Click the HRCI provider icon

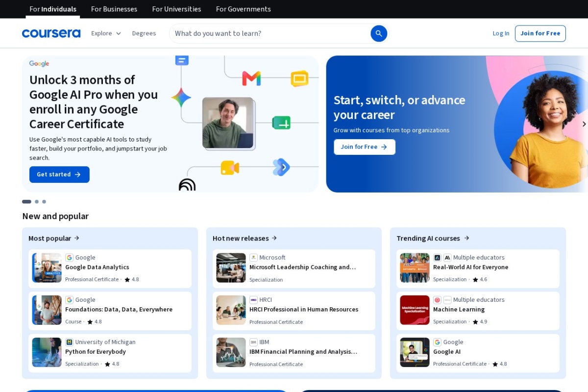(253, 300)
